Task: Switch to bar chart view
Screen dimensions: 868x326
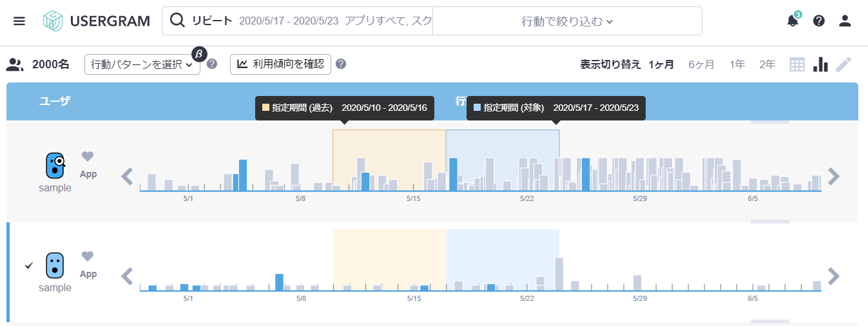Action: 820,64
